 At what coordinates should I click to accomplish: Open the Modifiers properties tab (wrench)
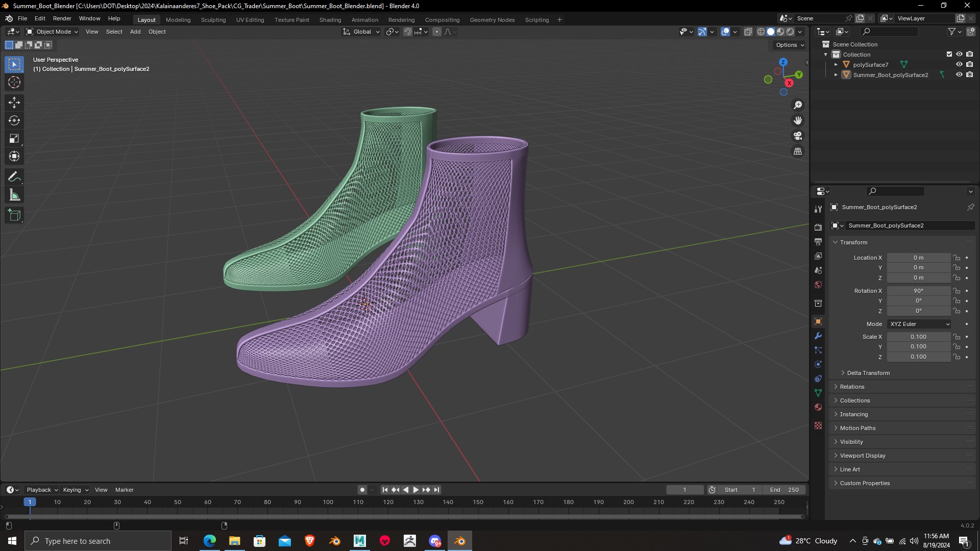(818, 336)
